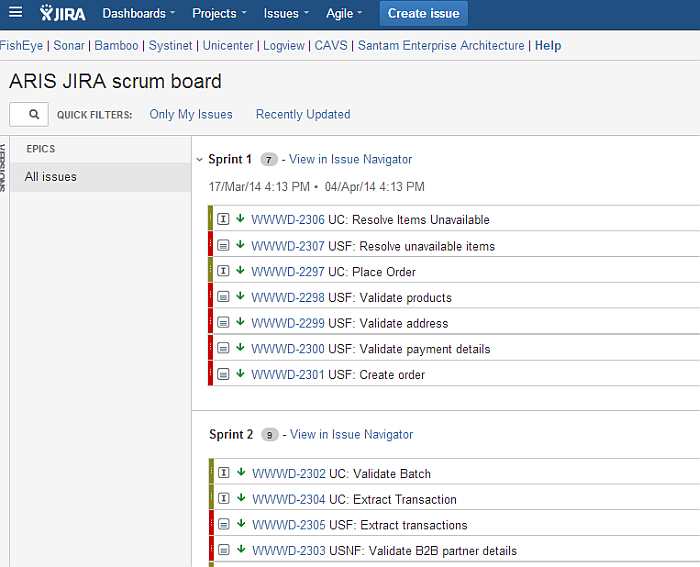The height and width of the screenshot is (567, 700).
Task: Open the hamburger navigation menu icon
Action: tap(16, 12)
